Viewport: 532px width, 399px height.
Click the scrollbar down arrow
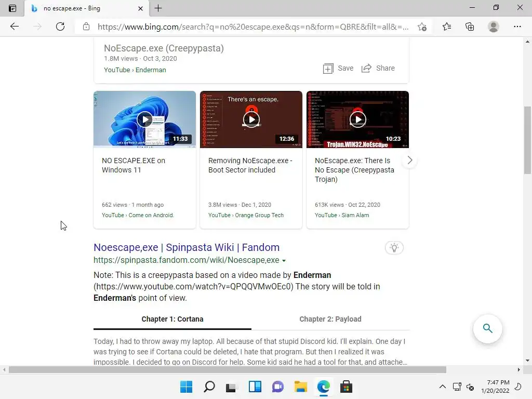coord(527,361)
